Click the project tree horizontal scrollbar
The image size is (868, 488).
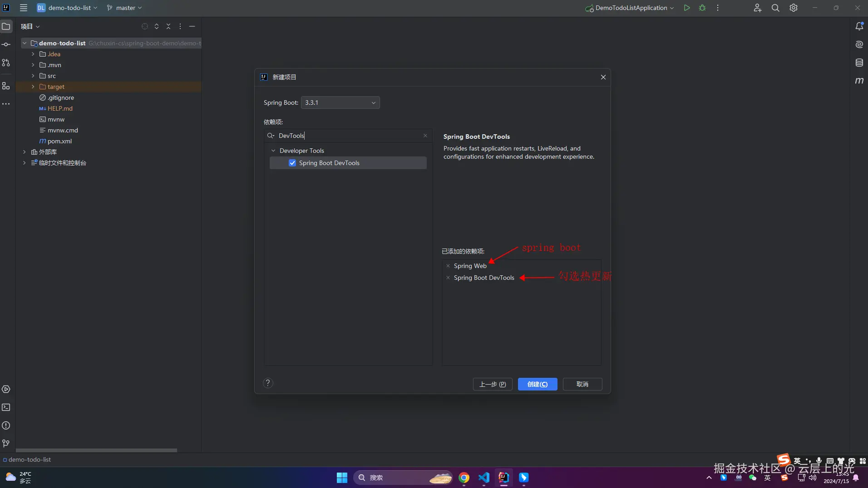point(96,450)
